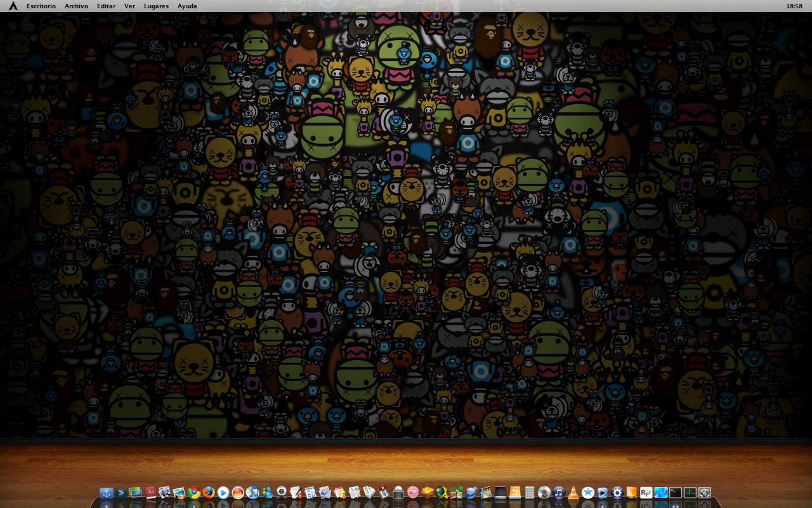Open the calculator dock icon
The image size is (812, 508).
[x=530, y=493]
